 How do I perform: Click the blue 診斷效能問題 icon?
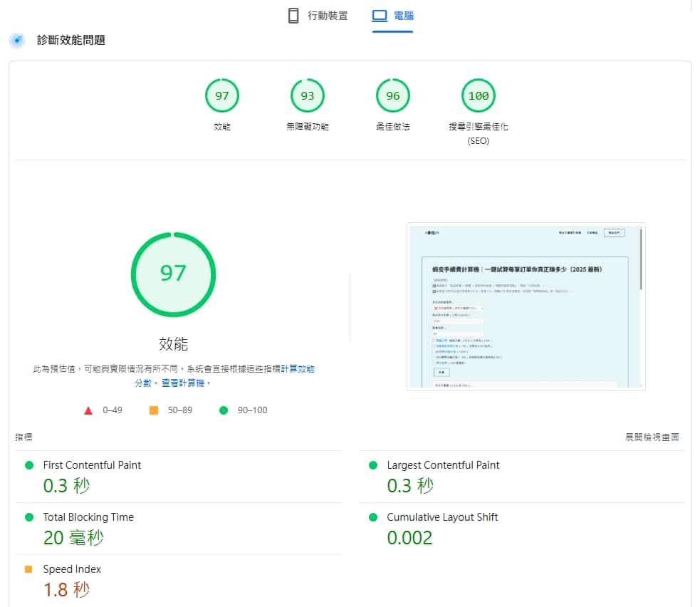(17, 40)
